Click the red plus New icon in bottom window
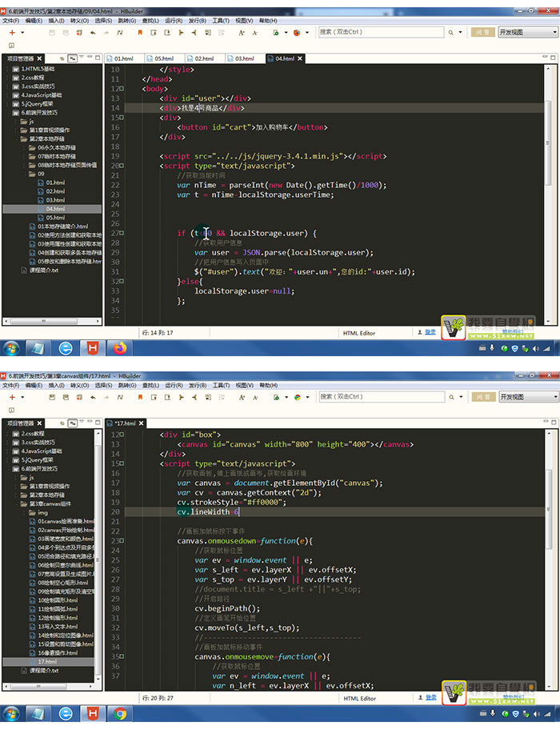The height and width of the screenshot is (730, 560). pos(12,397)
